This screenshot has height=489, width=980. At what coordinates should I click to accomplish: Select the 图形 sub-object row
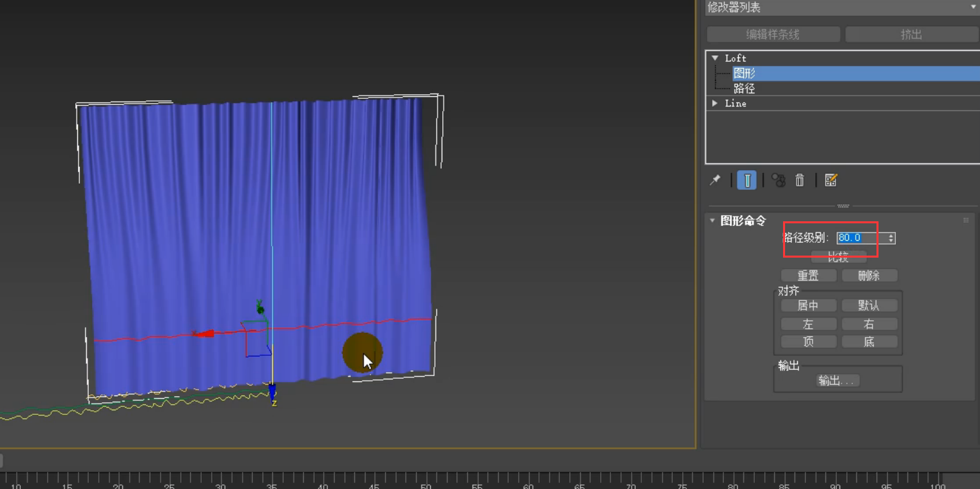click(856, 73)
